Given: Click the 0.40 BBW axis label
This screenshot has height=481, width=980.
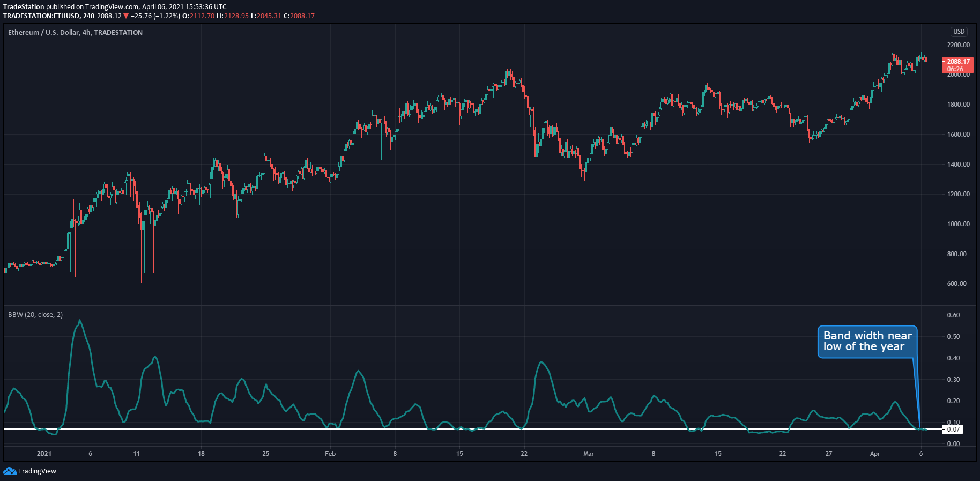Looking at the screenshot, I should [953, 358].
